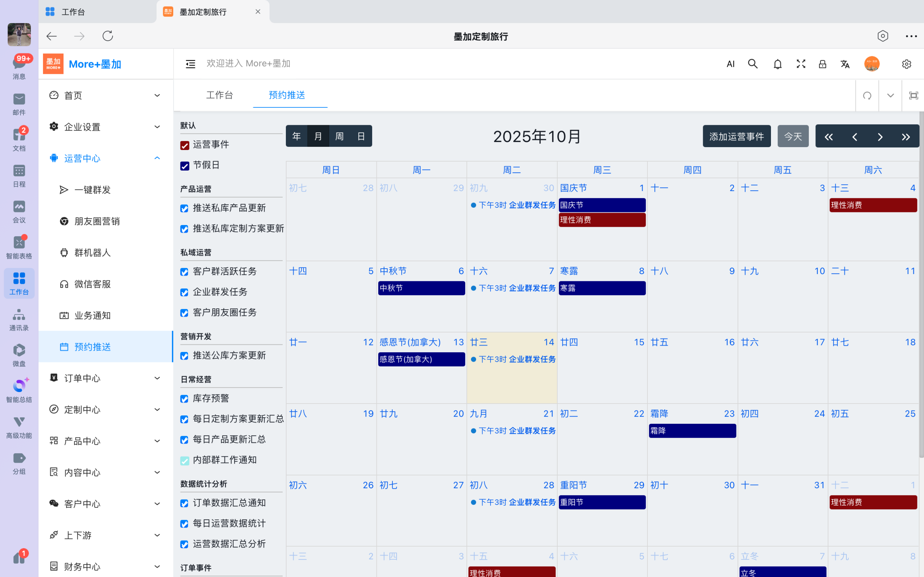Toggle the 节假日 checkbox

point(185,166)
